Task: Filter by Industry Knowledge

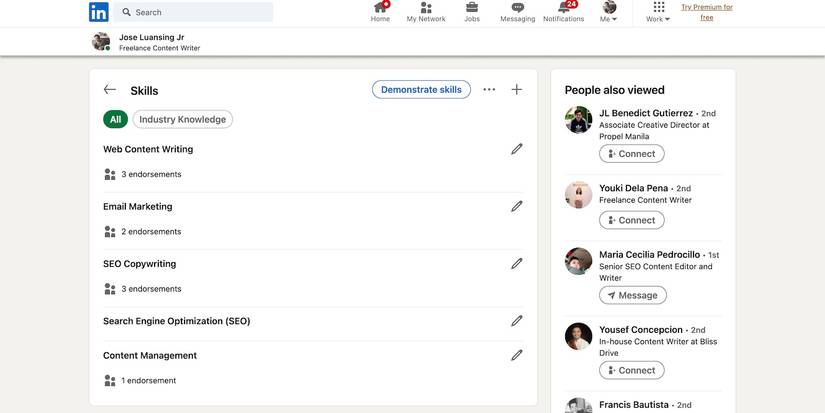Action: click(x=183, y=119)
